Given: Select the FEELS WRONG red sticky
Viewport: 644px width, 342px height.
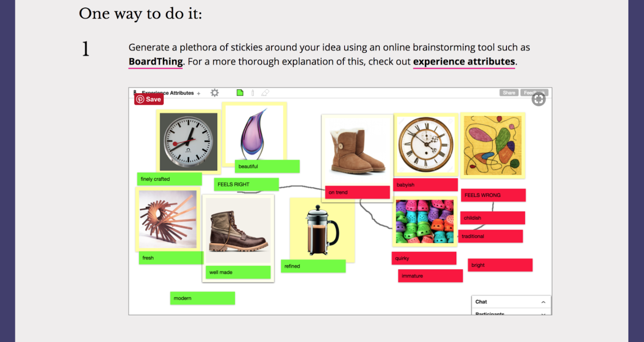Looking at the screenshot, I should 493,195.
